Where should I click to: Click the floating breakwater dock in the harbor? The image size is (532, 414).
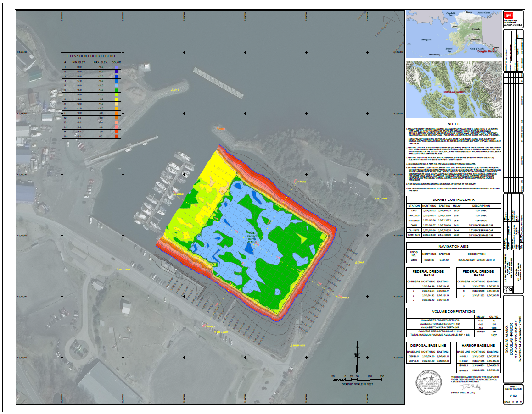[218, 83]
